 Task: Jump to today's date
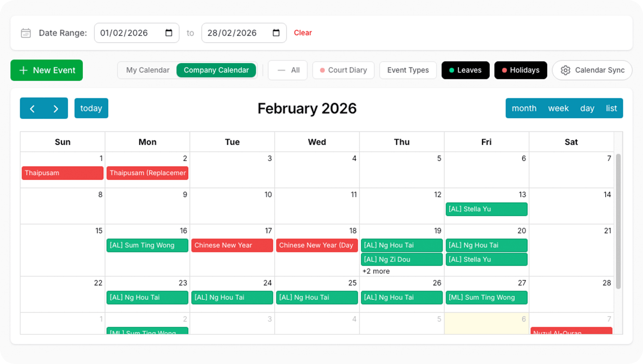click(91, 108)
